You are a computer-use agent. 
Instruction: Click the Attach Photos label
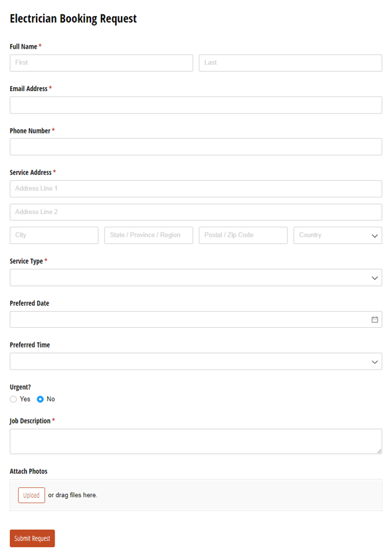point(29,471)
